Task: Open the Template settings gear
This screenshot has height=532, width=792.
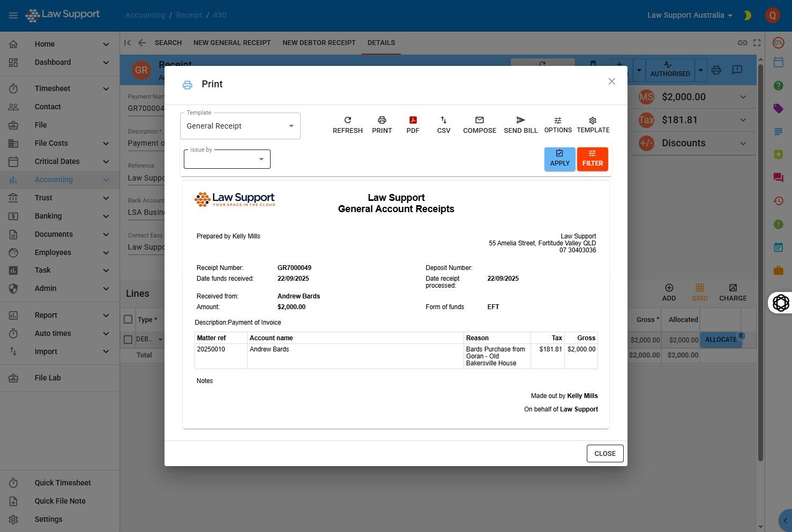Action: pyautogui.click(x=593, y=125)
